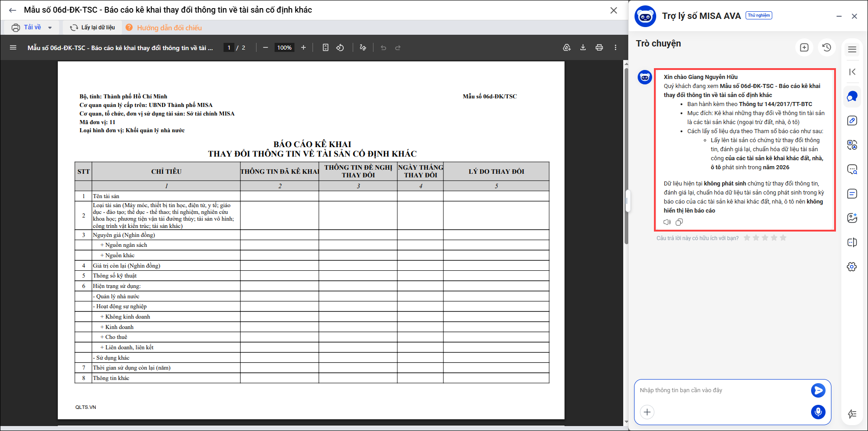Screen dimensions: 868x431
Task: Click the sparkle icon at AVA sidebar bottom
Action: click(852, 414)
